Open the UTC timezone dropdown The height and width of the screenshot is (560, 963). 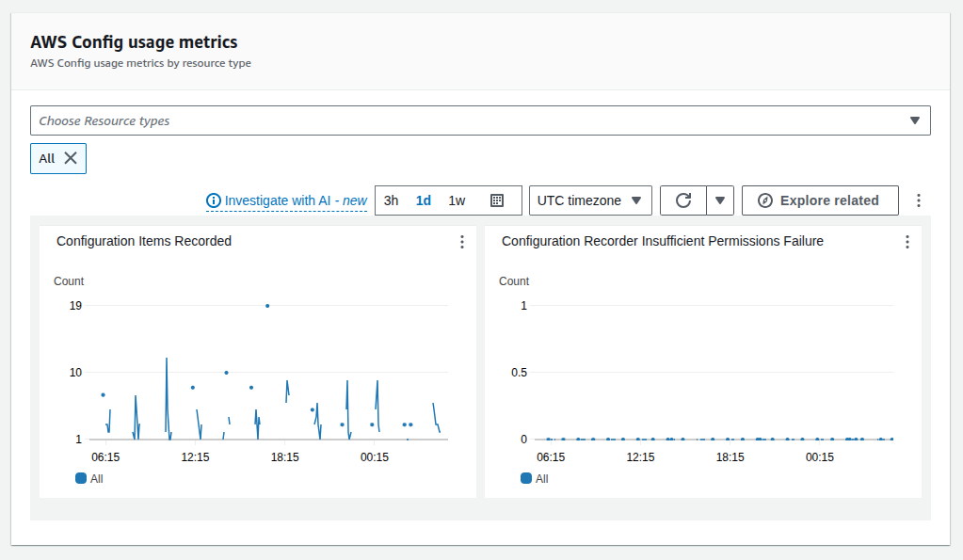pos(590,200)
